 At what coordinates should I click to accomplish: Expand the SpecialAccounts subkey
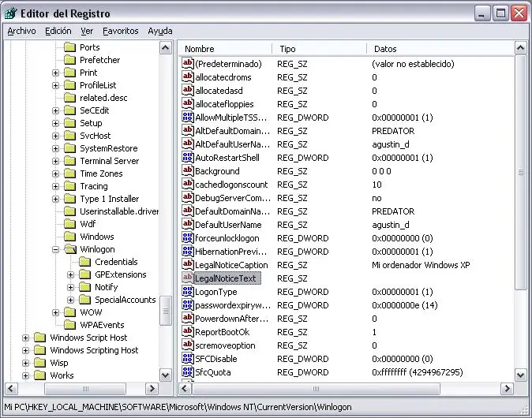tap(70, 300)
